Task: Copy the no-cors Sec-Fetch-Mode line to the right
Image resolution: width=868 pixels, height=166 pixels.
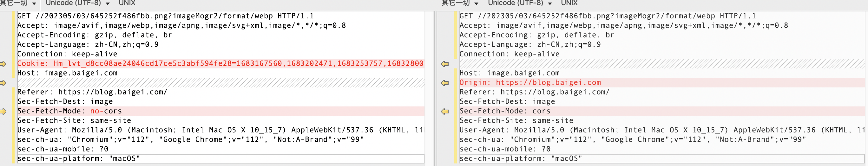Action: (x=3, y=111)
